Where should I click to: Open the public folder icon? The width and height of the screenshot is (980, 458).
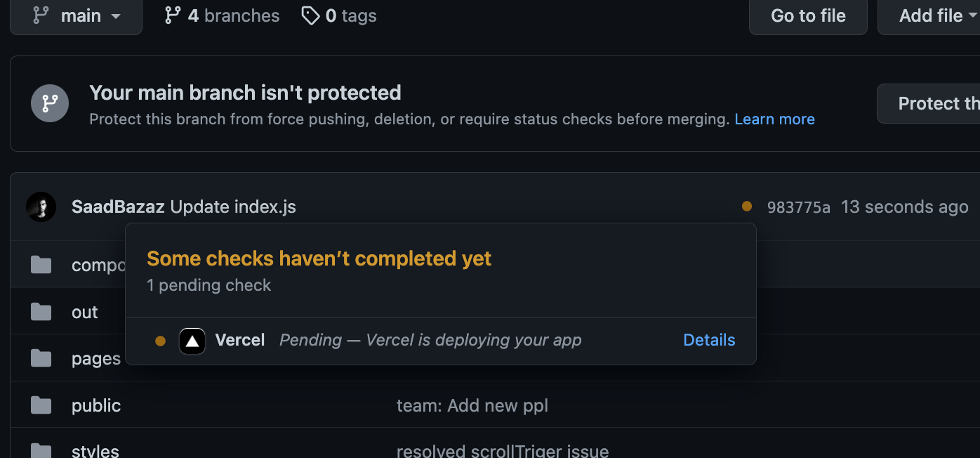(x=41, y=405)
